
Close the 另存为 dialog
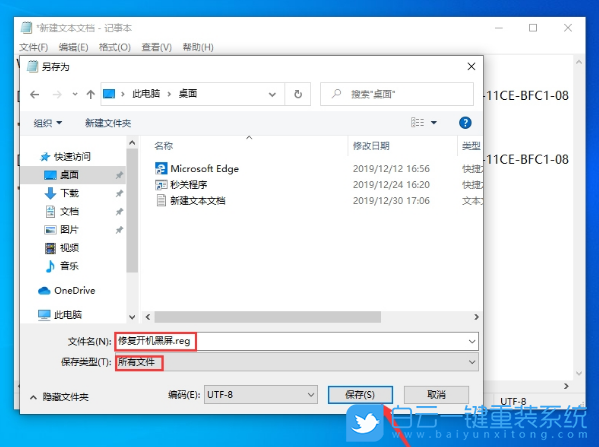tap(471, 66)
